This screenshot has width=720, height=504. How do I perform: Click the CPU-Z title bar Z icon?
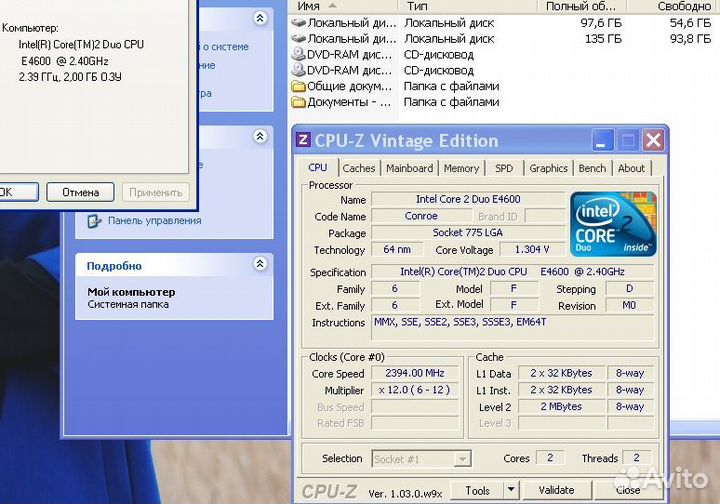tap(303, 140)
